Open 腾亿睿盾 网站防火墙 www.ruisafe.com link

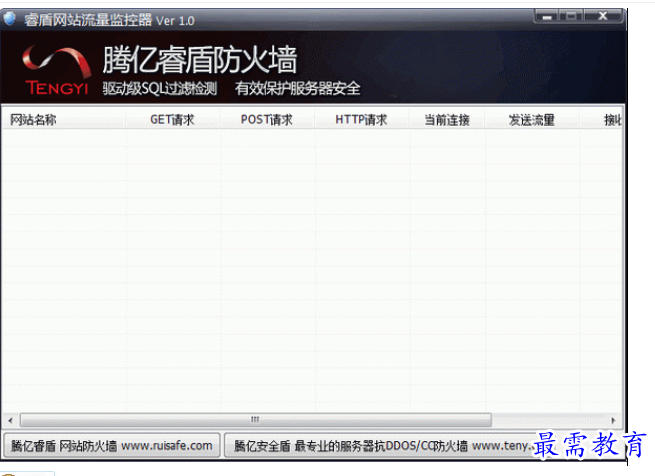(x=112, y=446)
